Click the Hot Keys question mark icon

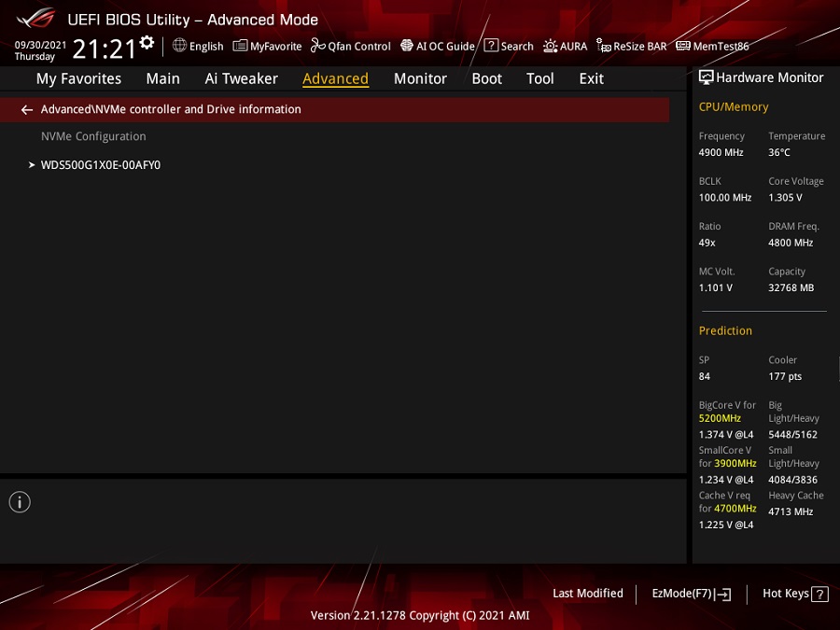(819, 595)
